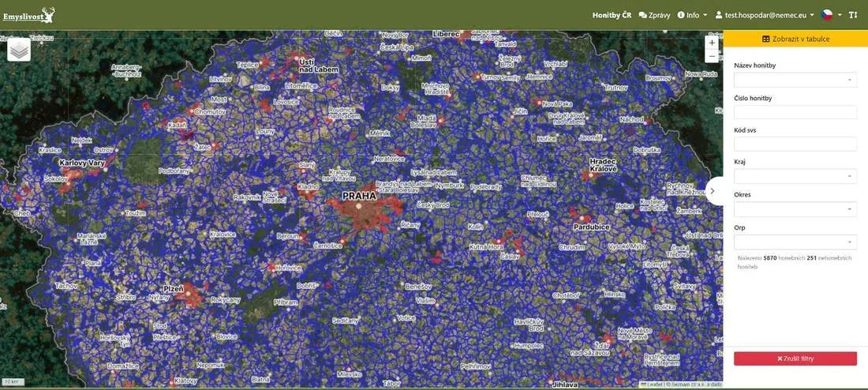
Task: Click the Benešov map label
Action: pos(418,287)
